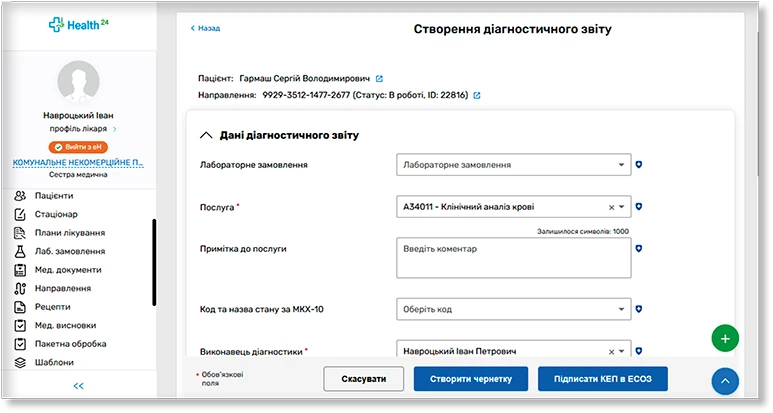Click shield icon next to МКХ-10 code

[638, 309]
